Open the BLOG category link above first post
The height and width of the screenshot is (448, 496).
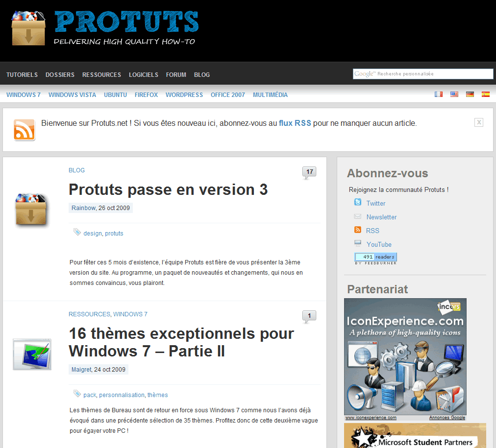tap(76, 170)
